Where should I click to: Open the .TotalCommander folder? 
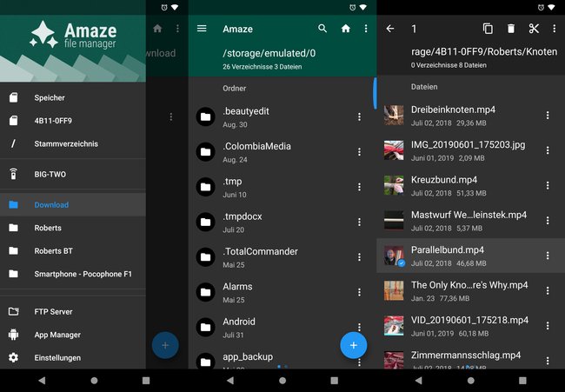[282, 257]
